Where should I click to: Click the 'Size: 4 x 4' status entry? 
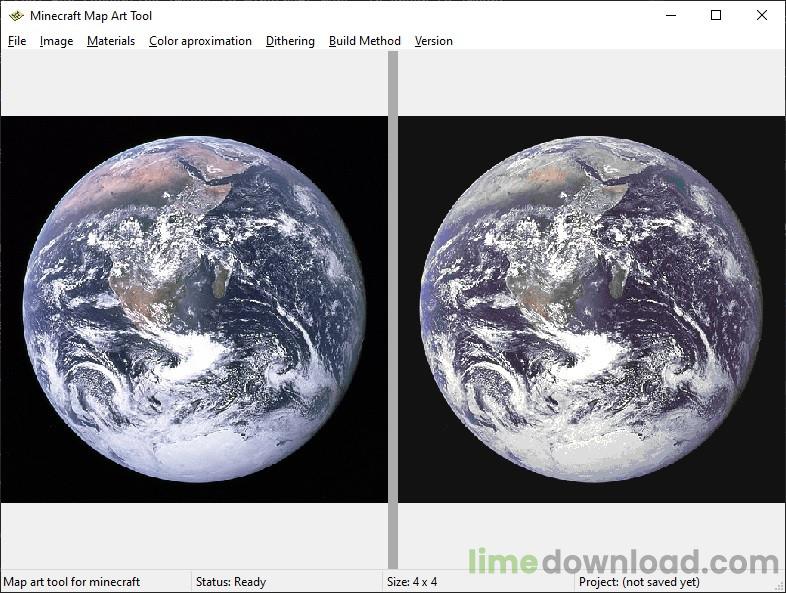tap(412, 581)
